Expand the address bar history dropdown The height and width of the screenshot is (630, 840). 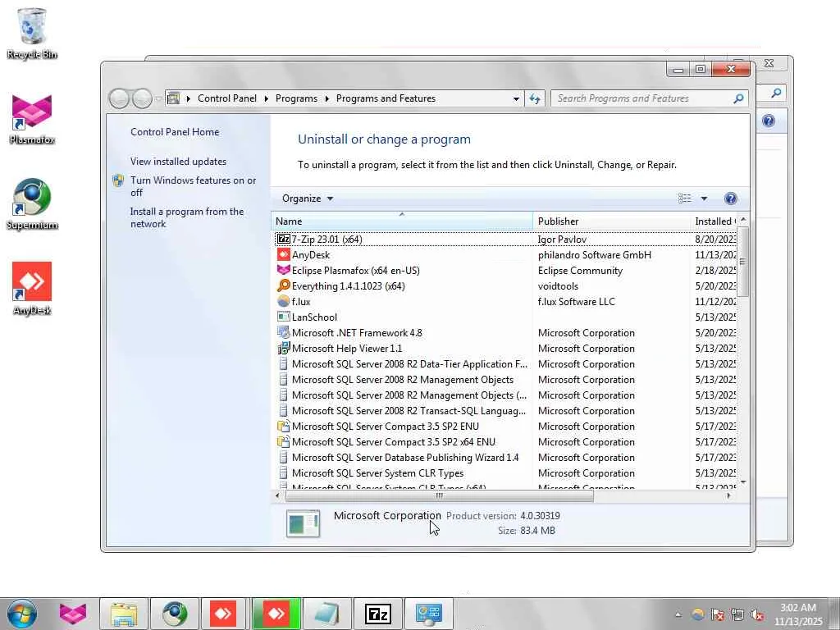click(x=516, y=98)
